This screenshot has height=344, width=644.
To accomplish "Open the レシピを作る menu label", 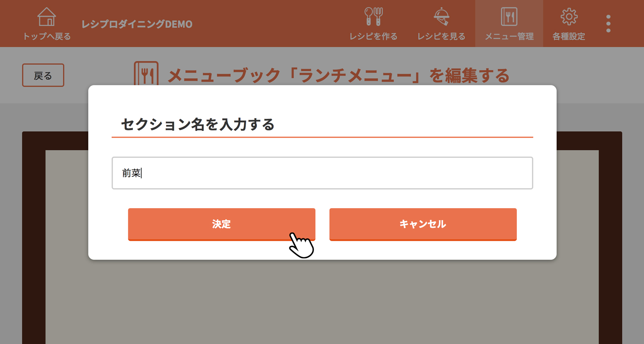I will point(374,36).
